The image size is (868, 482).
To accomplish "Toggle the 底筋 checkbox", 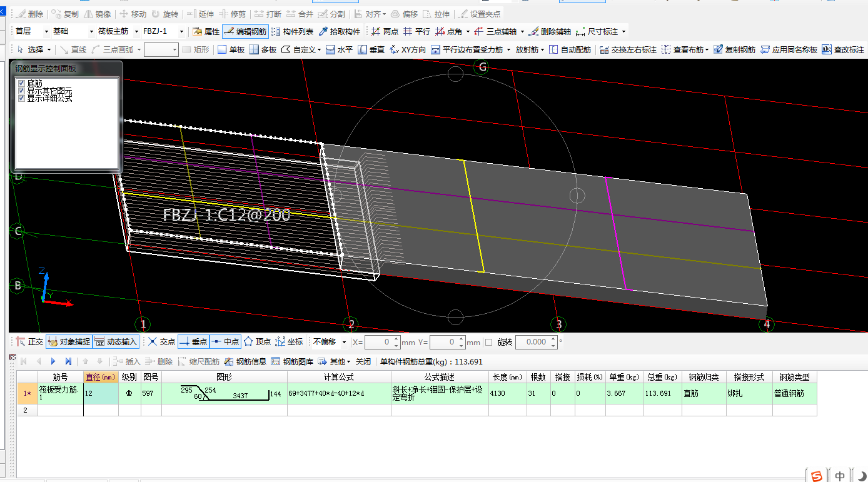I will 22,83.
